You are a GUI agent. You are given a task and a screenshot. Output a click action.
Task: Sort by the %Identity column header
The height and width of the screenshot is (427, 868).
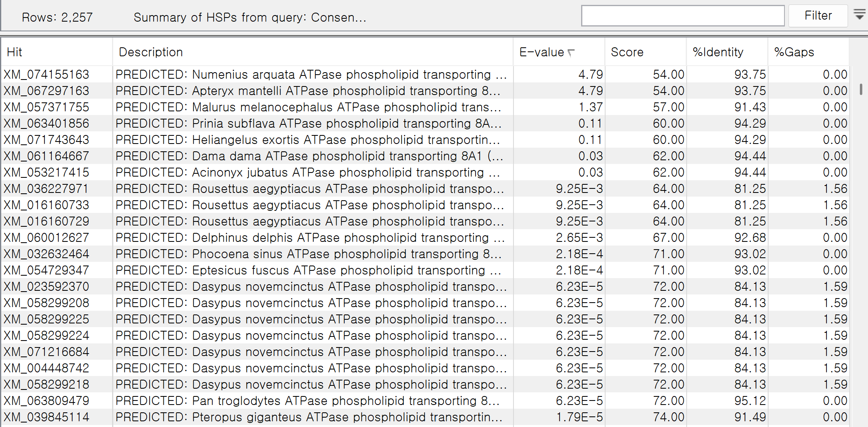718,52
